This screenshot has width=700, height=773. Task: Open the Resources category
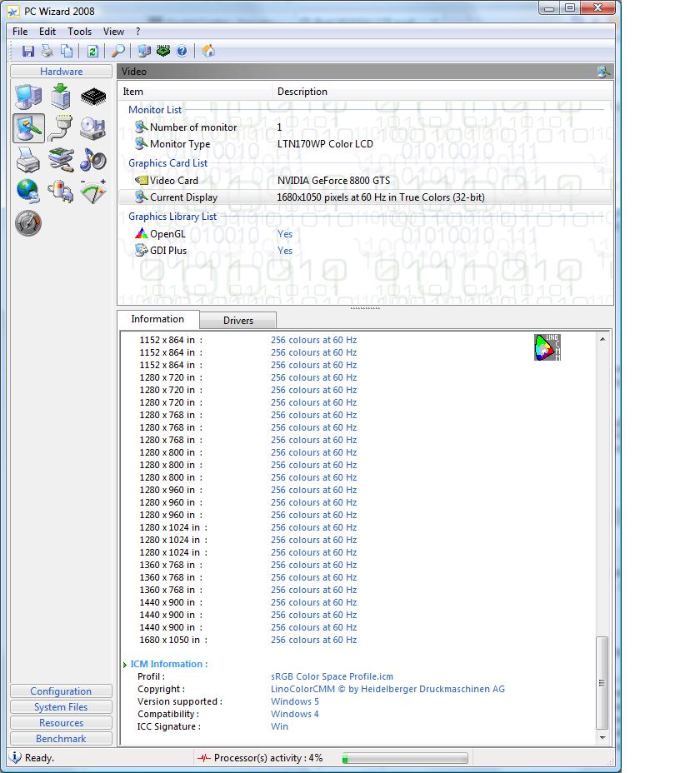point(61,723)
